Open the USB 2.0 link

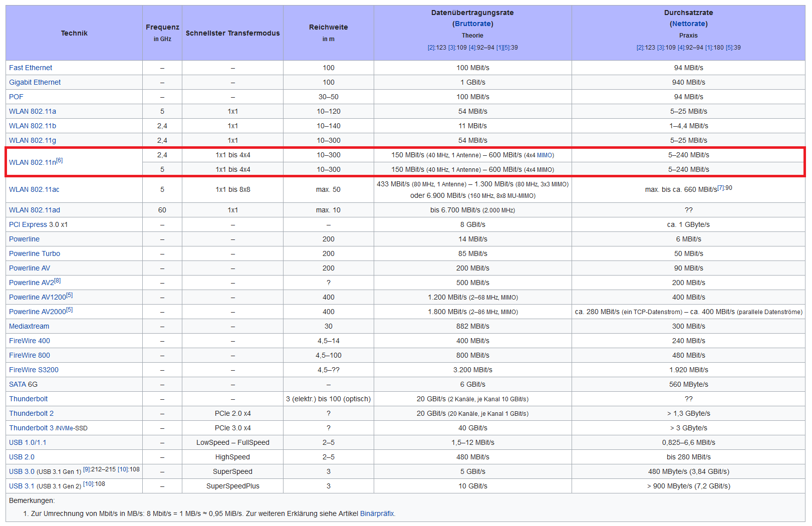point(22,457)
